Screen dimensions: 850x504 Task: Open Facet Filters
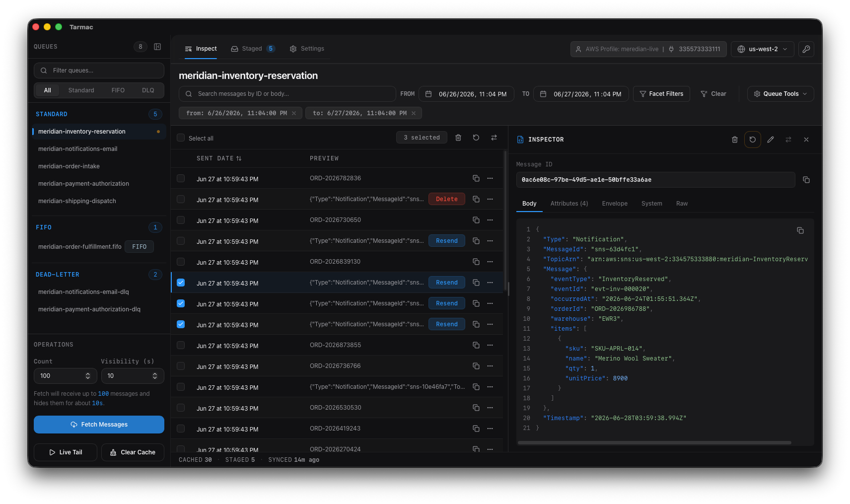661,94
